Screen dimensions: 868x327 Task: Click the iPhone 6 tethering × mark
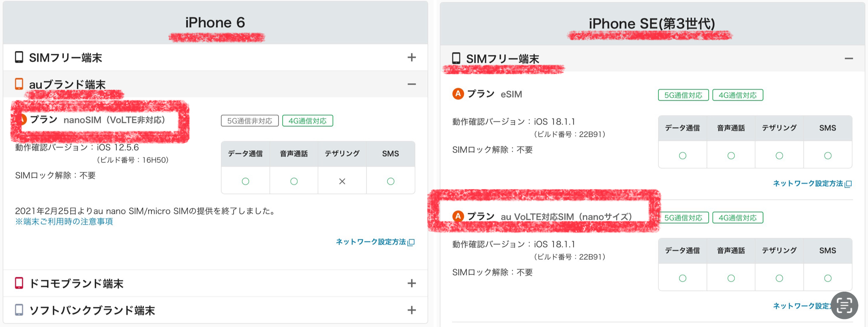pyautogui.click(x=342, y=181)
